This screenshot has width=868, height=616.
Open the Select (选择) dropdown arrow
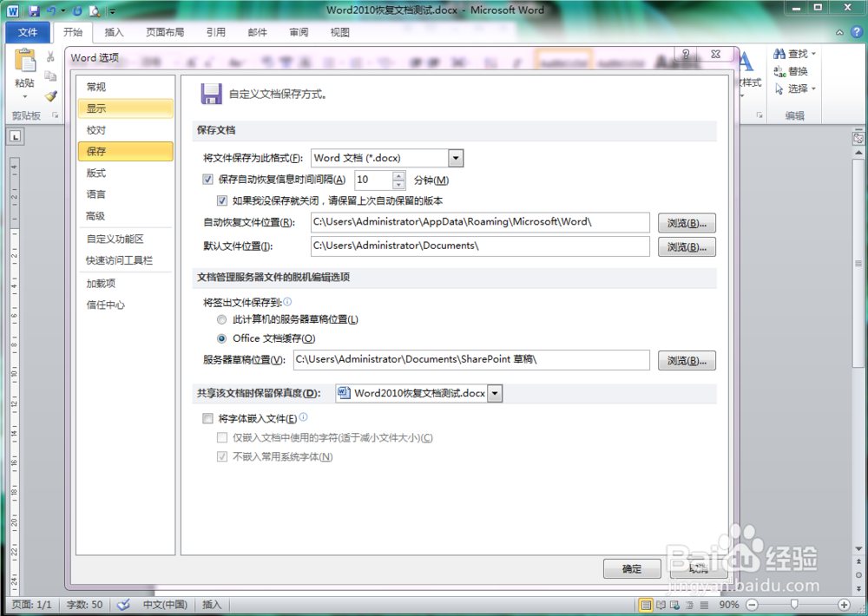[814, 88]
